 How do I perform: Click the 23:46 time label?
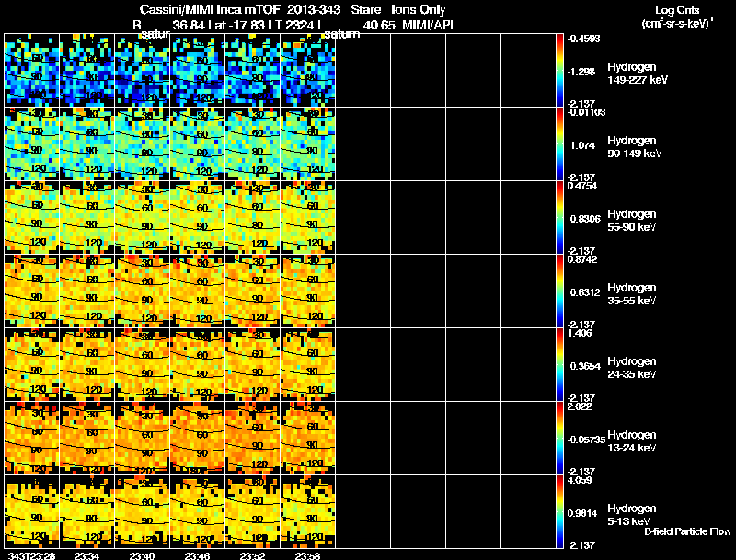point(197,555)
